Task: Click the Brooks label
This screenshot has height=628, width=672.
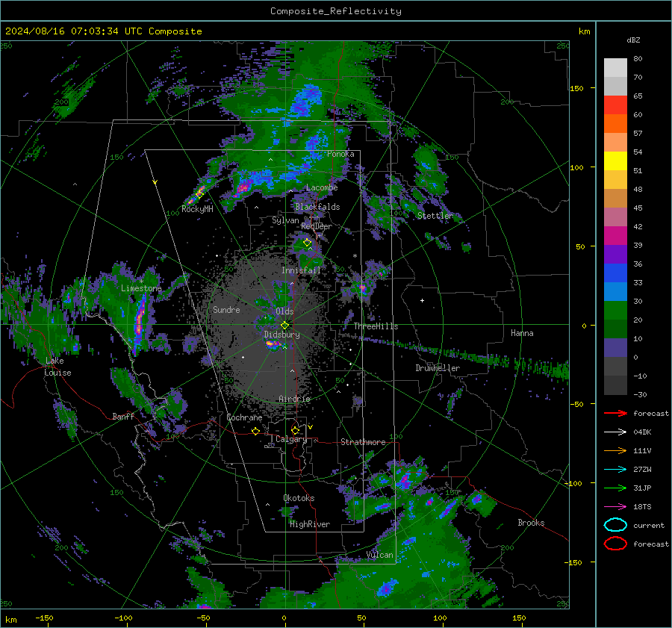Action: (531, 523)
